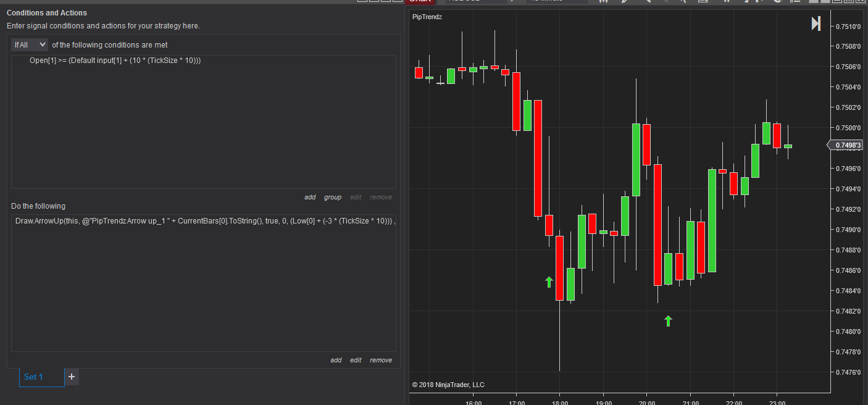Click 'of the following conditions are met' text

coord(110,45)
